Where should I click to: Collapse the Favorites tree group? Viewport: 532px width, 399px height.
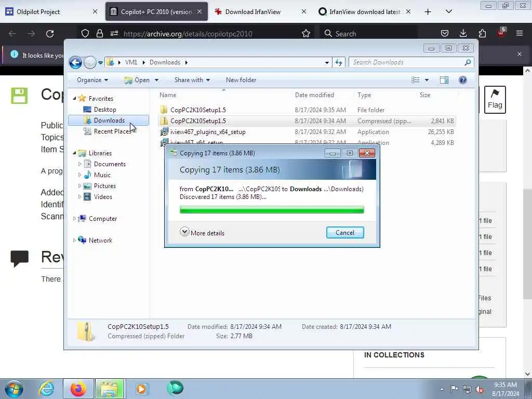pyautogui.click(x=75, y=98)
